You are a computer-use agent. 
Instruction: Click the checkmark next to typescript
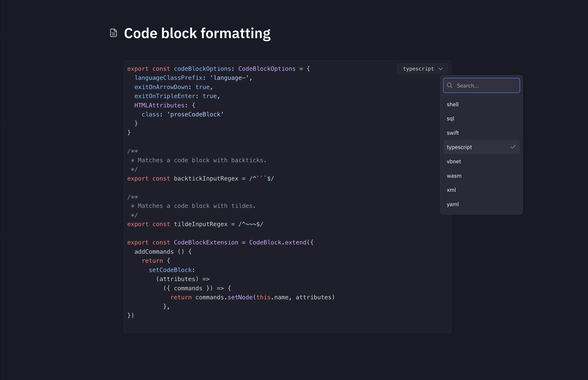coord(513,147)
